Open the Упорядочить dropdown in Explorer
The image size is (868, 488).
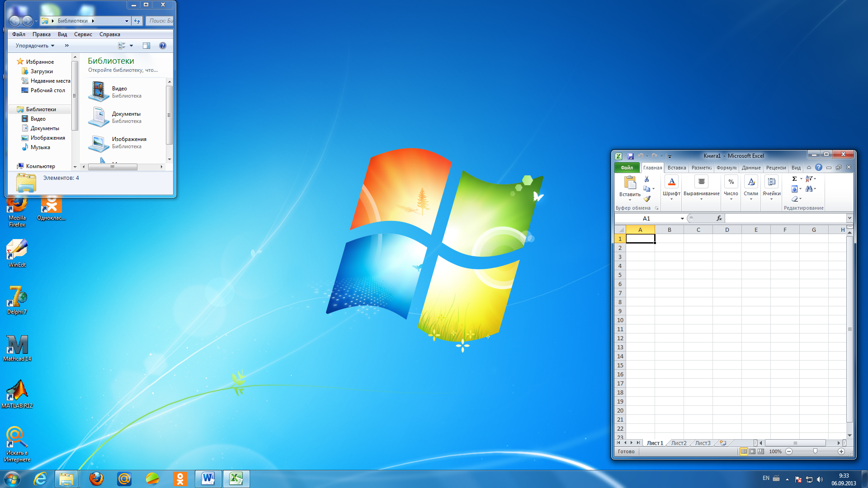tap(35, 46)
